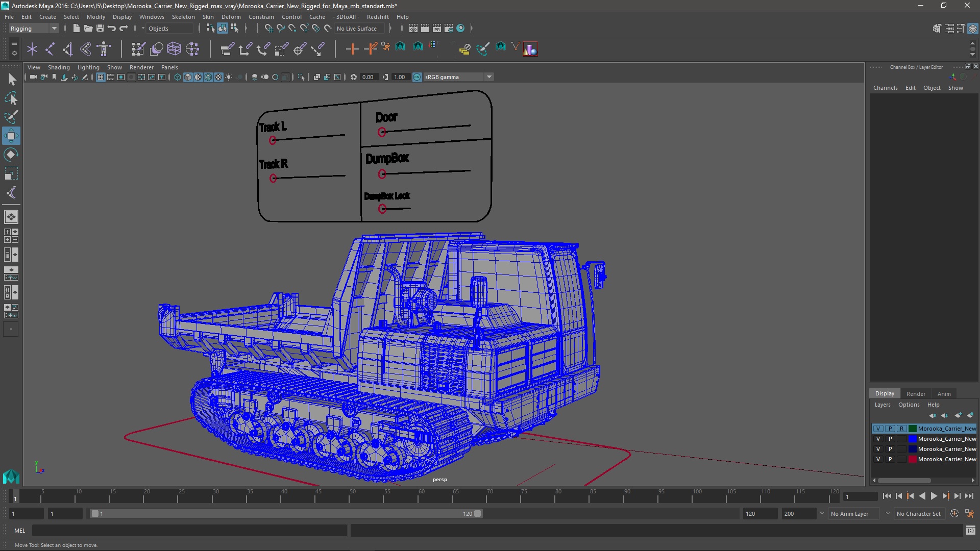Click the current frame field on the time slider
The width and height of the screenshot is (980, 551).
[x=861, y=496]
